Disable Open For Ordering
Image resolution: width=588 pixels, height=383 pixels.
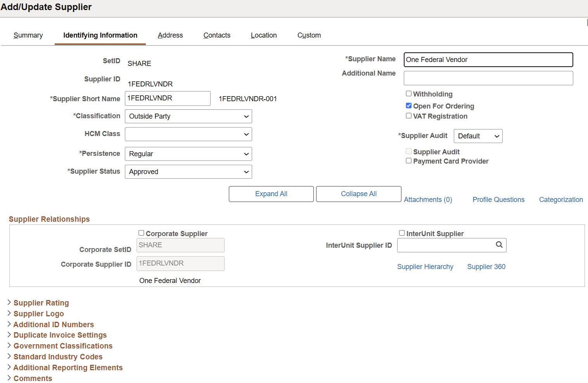(x=408, y=105)
